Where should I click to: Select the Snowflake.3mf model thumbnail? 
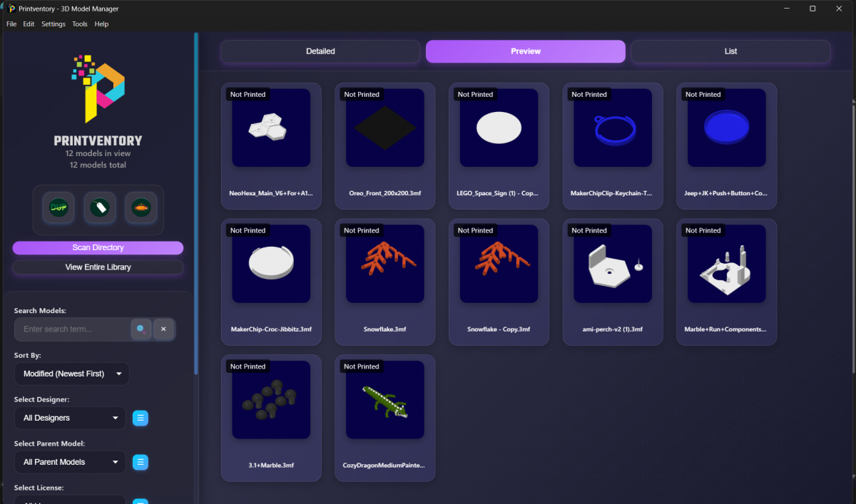pos(385,264)
